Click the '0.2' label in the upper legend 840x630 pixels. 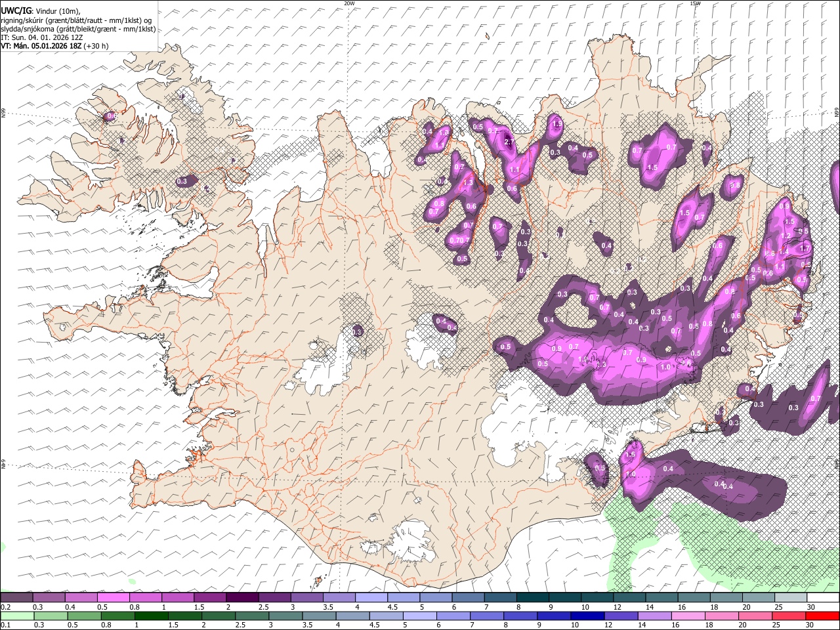pyautogui.click(x=5, y=607)
